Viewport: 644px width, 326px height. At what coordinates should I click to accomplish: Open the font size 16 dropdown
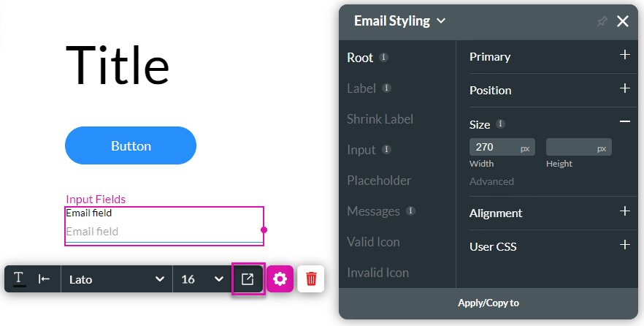click(x=202, y=279)
